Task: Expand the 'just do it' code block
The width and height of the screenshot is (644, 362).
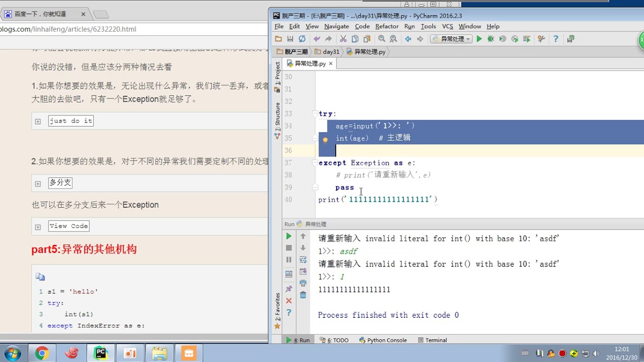Action: click(x=38, y=121)
